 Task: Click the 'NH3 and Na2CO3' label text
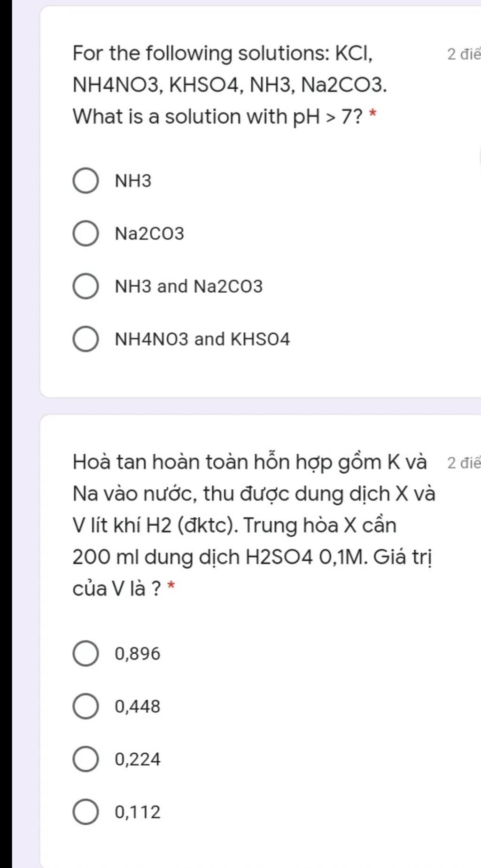[x=189, y=286]
